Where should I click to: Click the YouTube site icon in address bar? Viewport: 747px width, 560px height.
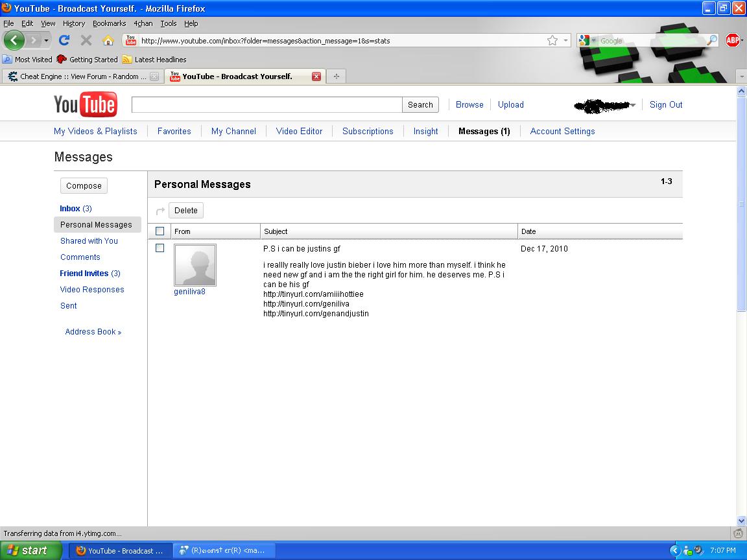tap(130, 40)
